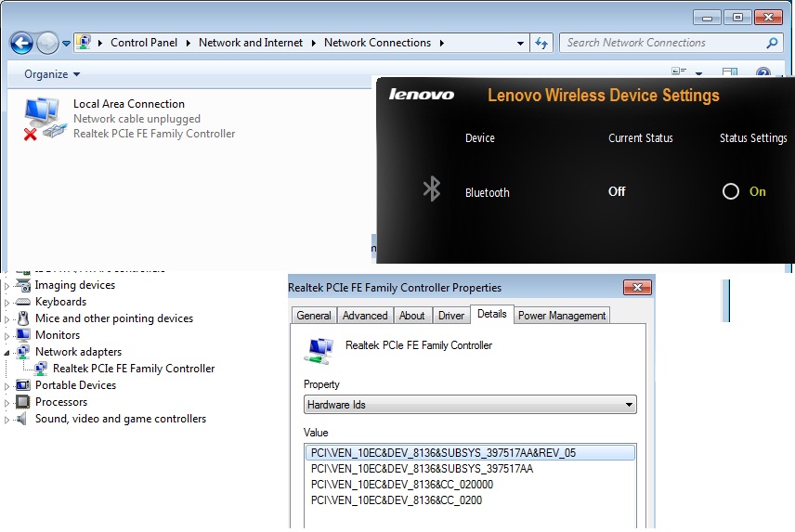Screen dimensions: 795x532
Task: Click the search magnifier icon
Action: (x=772, y=43)
